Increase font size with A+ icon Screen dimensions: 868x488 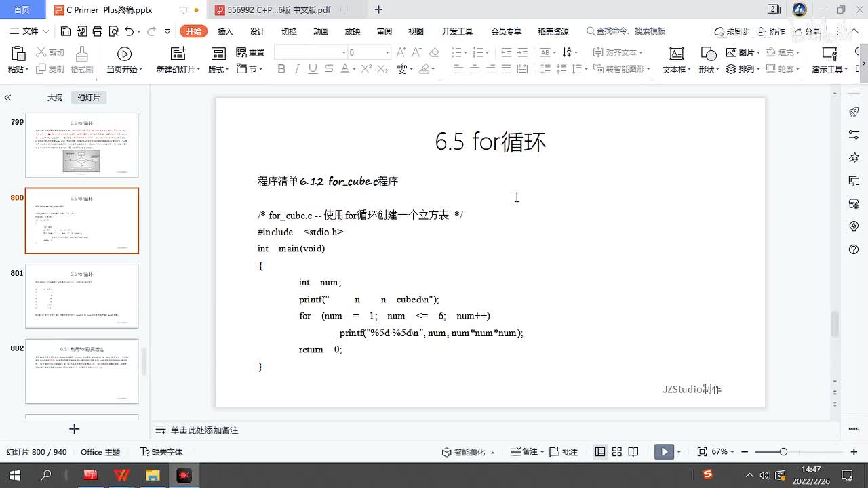pyautogui.click(x=401, y=52)
